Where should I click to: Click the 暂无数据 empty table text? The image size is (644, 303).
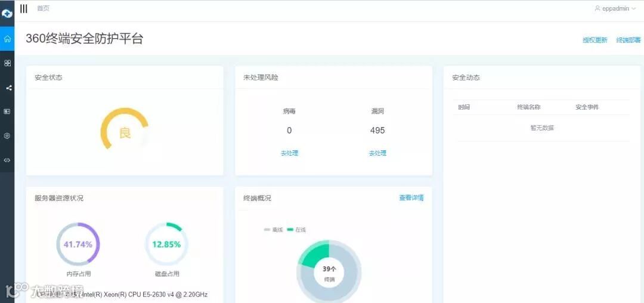541,128
